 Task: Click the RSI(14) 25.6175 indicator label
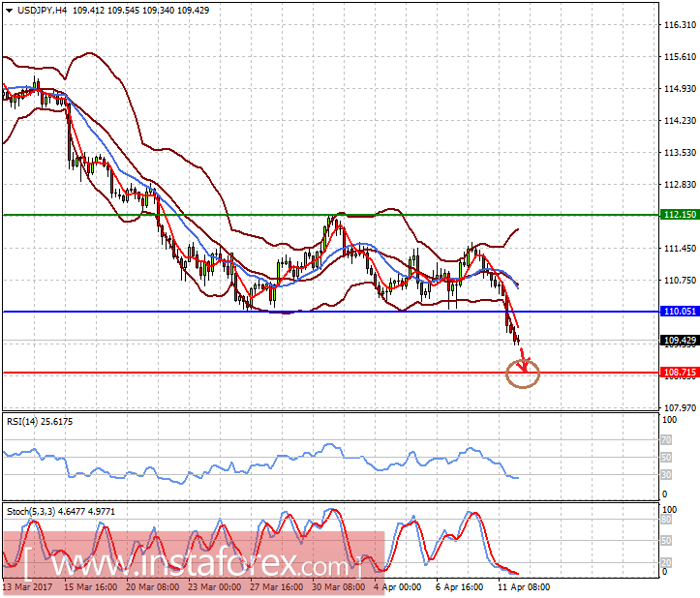click(40, 422)
